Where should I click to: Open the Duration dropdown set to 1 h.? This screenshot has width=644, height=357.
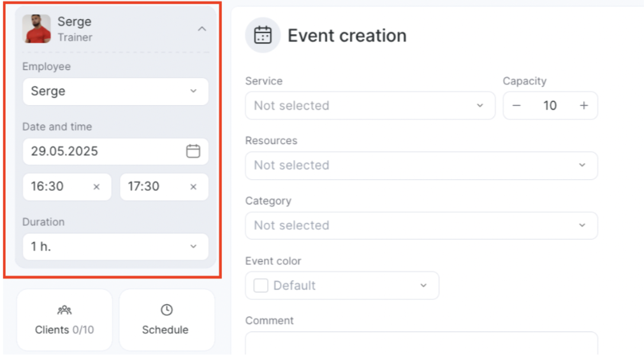coord(115,247)
